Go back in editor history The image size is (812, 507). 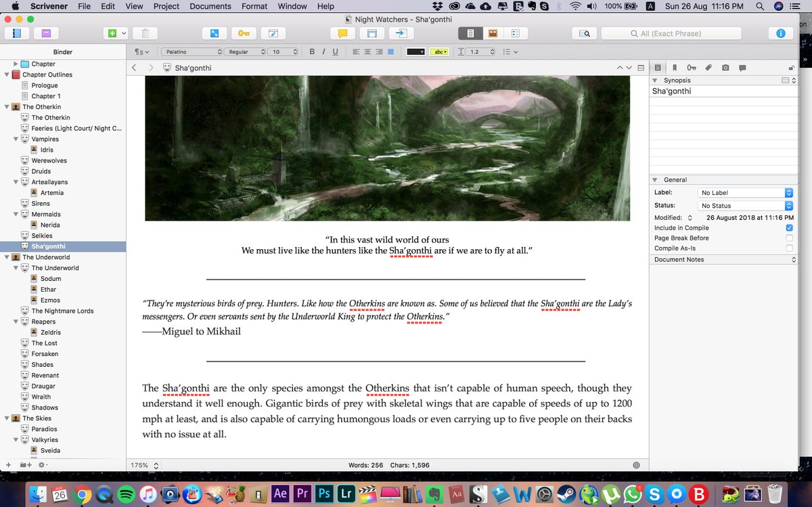coord(134,68)
